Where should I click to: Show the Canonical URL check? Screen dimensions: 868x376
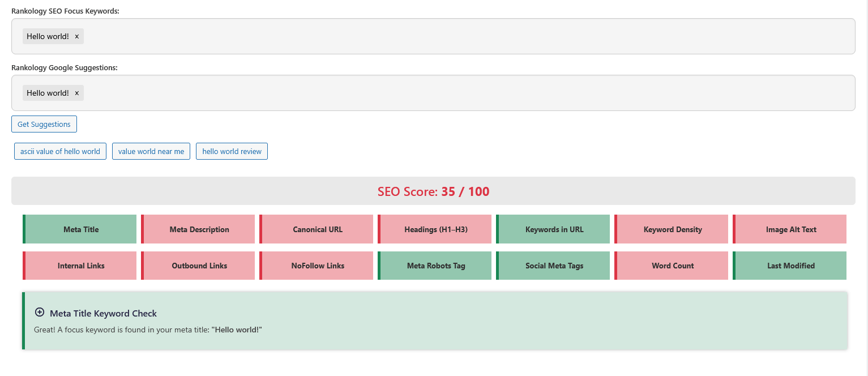317,229
